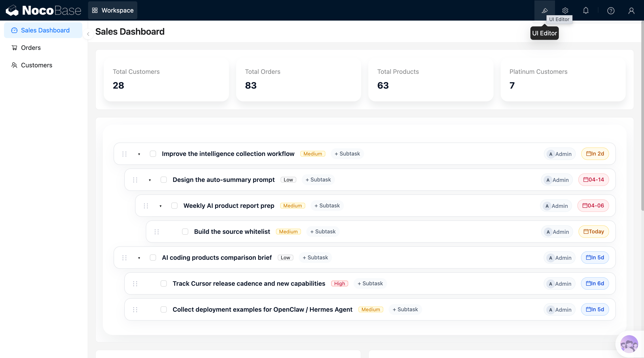Add subtask to Collect deployment examples task
This screenshot has height=358, width=644.
(x=405, y=309)
